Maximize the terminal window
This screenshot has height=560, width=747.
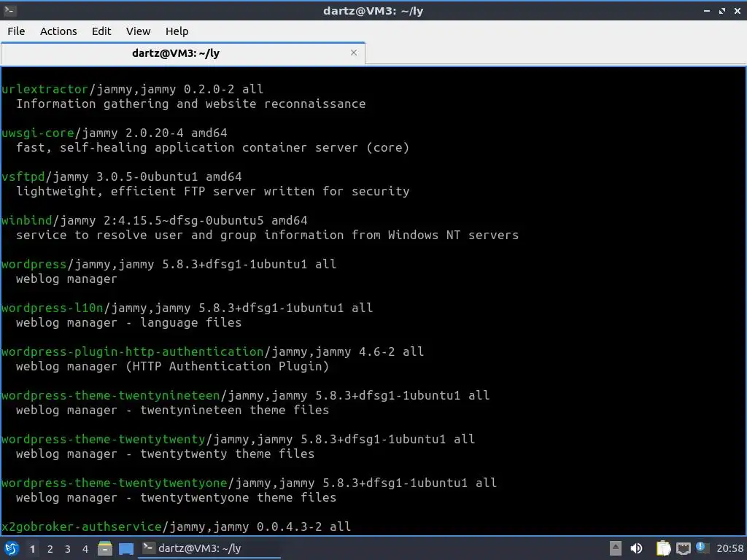(x=722, y=10)
